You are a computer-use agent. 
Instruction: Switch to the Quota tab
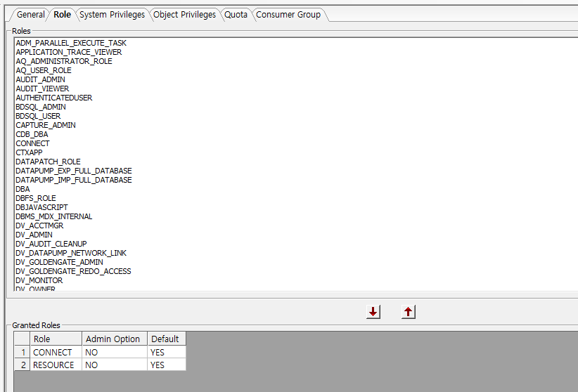[x=236, y=14]
